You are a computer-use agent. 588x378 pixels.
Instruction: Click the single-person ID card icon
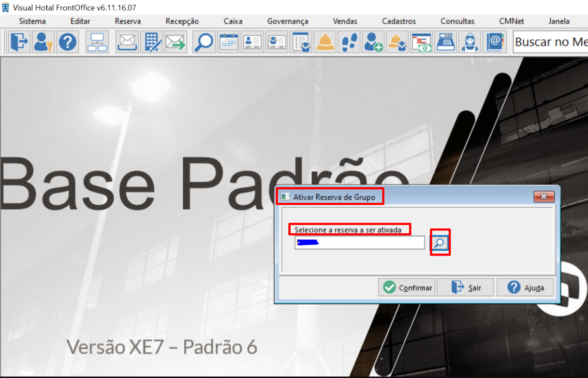252,42
